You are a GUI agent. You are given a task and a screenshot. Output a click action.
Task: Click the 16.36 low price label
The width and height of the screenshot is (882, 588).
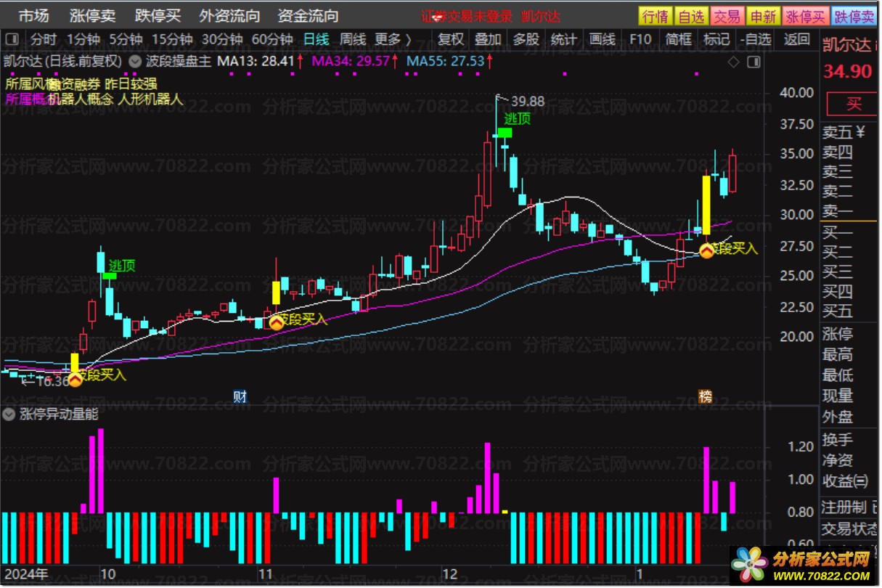52,381
